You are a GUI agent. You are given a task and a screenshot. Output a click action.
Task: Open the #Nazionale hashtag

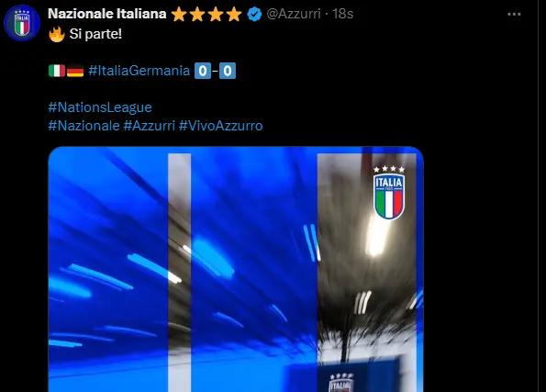(x=84, y=126)
